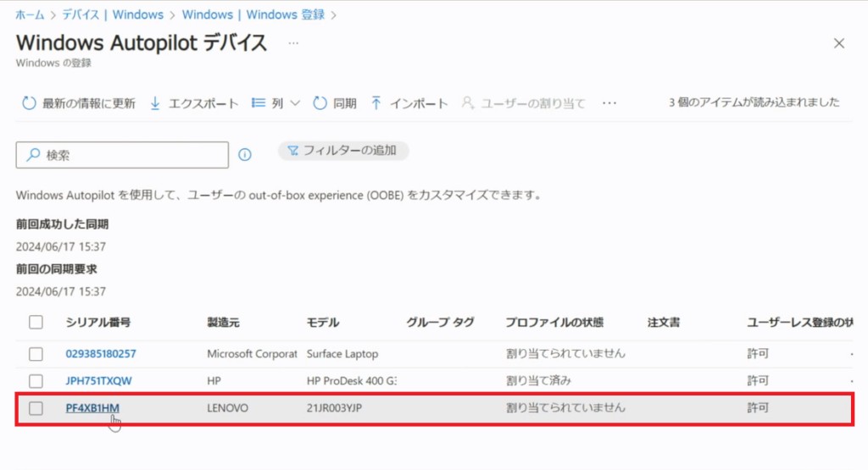Viewport: 868px width, 470px height.
Task: Click the Sync (同期) icon
Action: click(x=320, y=103)
